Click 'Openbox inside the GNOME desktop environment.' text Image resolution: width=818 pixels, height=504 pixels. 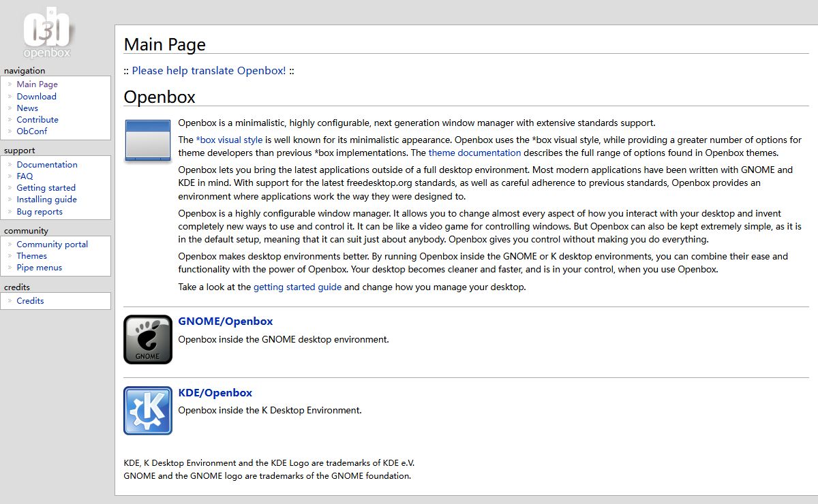(x=284, y=339)
